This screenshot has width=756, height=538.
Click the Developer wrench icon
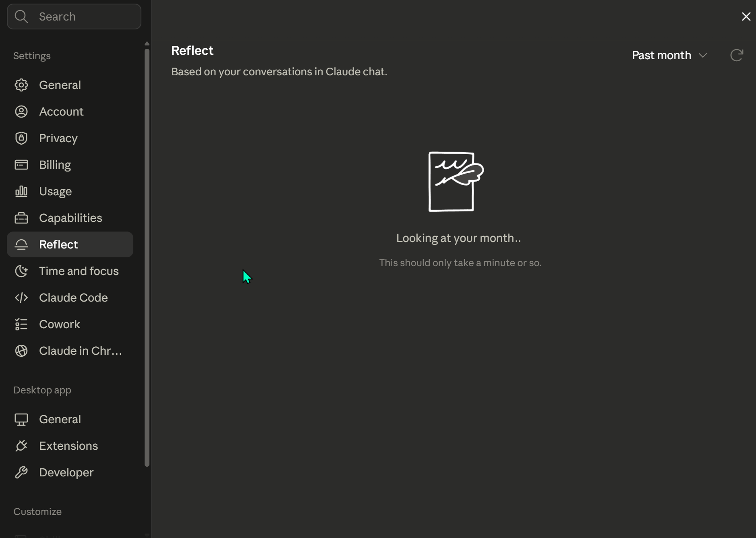21,472
